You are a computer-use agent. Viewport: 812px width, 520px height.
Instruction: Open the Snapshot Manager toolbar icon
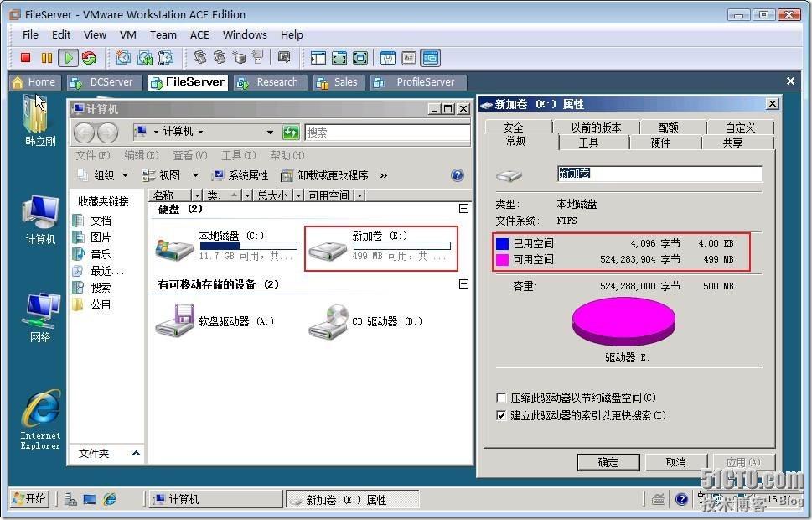[166, 58]
